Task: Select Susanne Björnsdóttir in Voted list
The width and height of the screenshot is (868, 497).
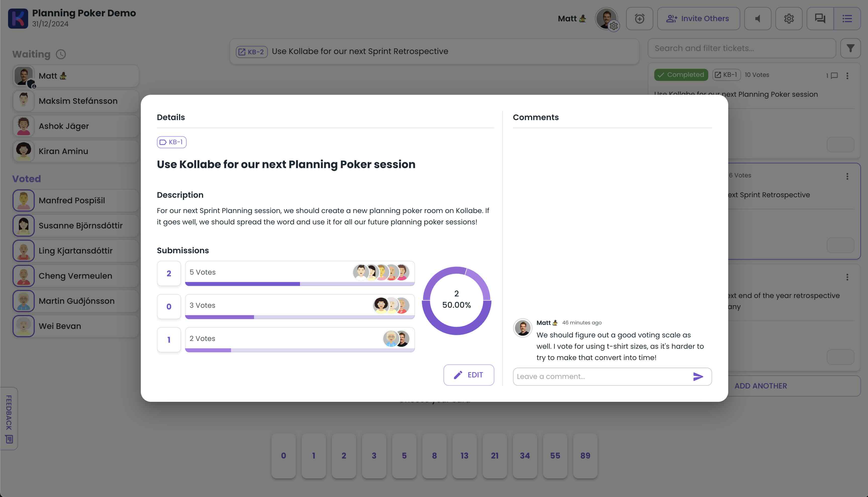Action: click(x=76, y=225)
